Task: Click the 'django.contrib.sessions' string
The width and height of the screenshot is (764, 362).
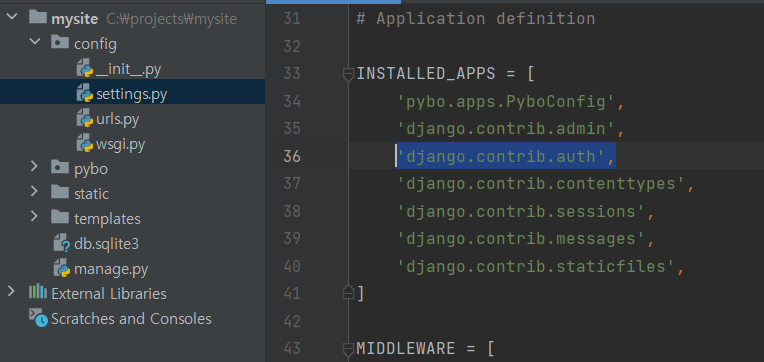Action: click(x=521, y=211)
